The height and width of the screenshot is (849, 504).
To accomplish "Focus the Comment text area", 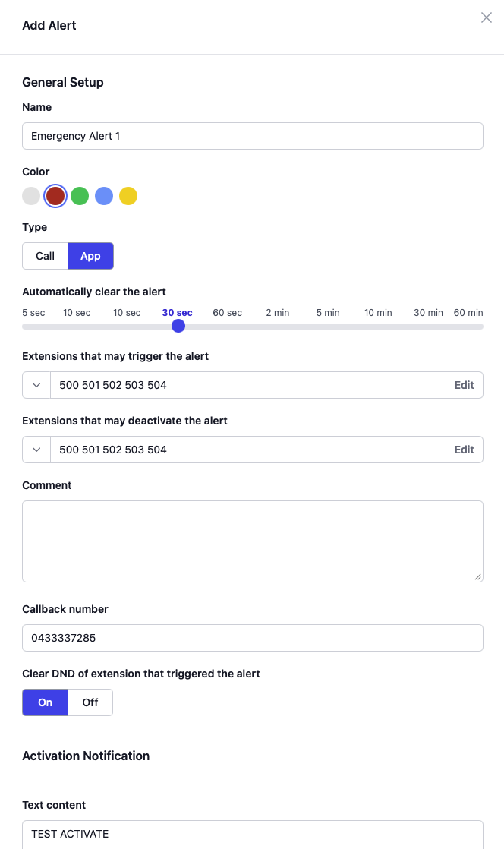I will (253, 541).
